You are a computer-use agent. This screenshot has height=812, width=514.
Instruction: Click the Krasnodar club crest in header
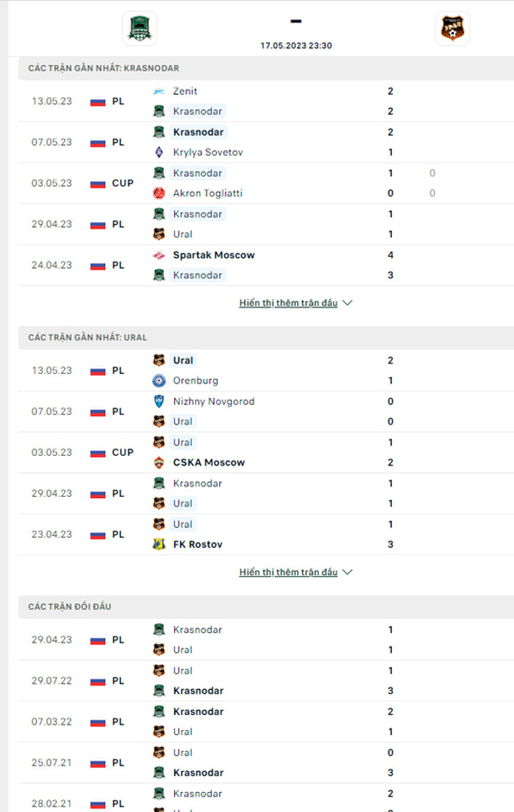pos(140,29)
